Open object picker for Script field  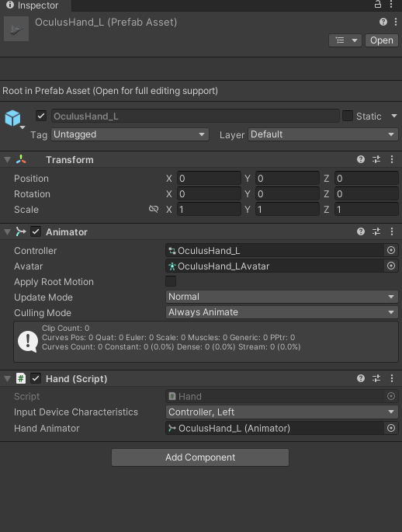point(391,396)
